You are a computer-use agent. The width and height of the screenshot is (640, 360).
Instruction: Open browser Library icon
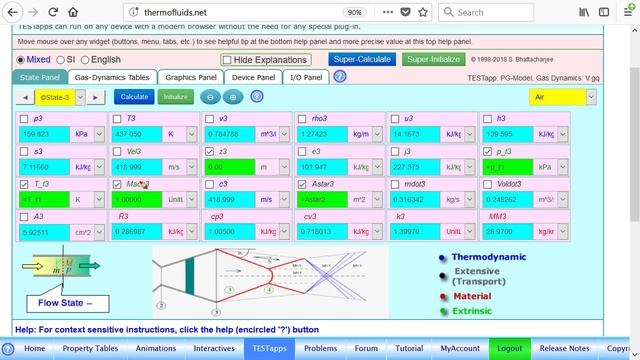584,12
